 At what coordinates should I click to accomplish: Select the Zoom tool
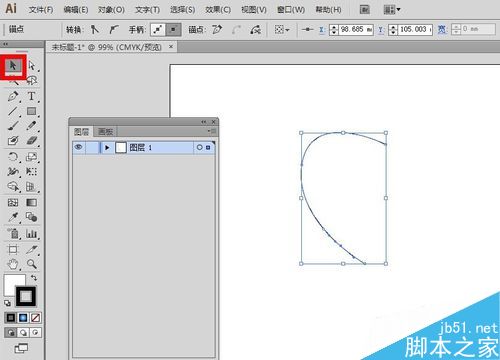click(32, 265)
